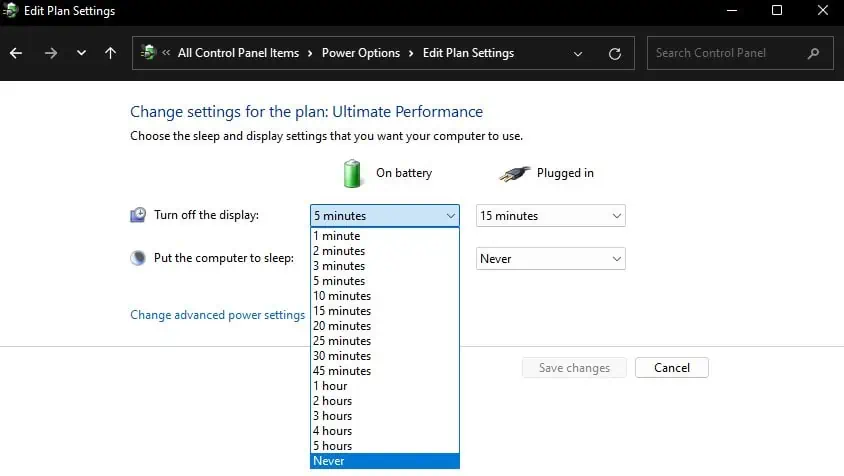The image size is (844, 476).
Task: Go up one folder level
Action: [x=110, y=53]
